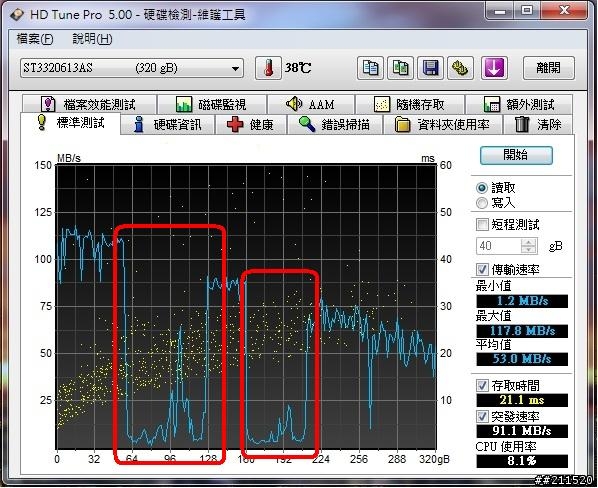Click the purple down-arrow icon
The height and width of the screenshot is (488, 598).
494,68
